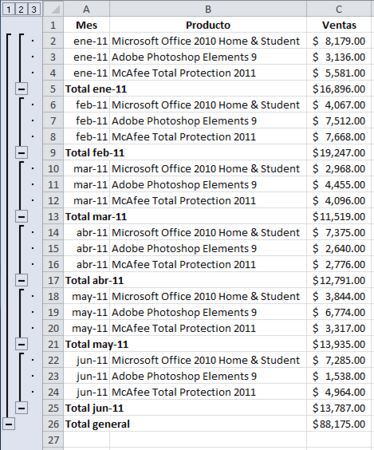Select the $11,519.00 subtotal cell

click(x=339, y=217)
